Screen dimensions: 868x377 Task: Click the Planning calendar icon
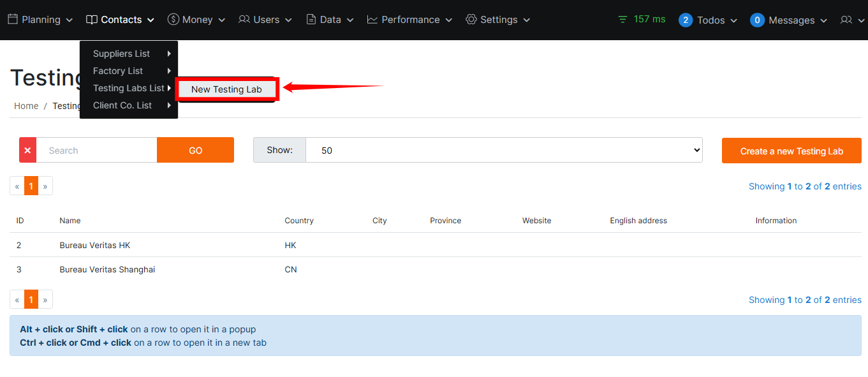click(13, 20)
